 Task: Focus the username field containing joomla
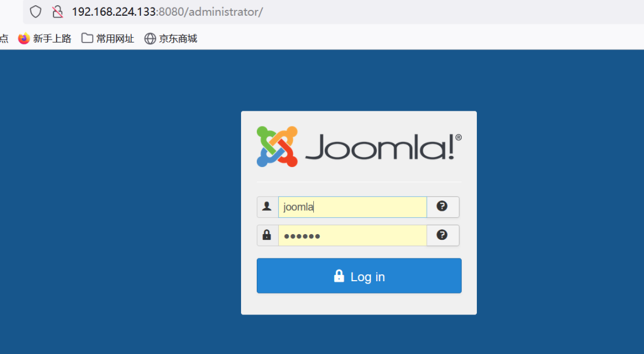352,207
